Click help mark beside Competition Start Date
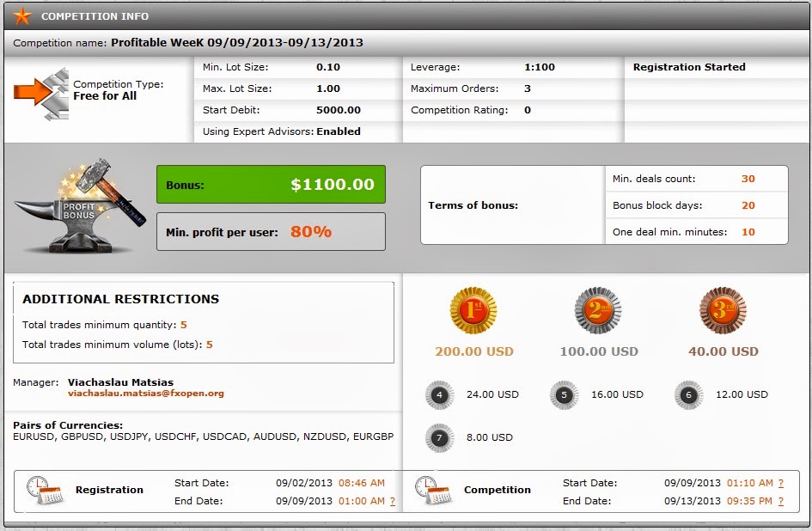The image size is (812, 531). click(781, 484)
